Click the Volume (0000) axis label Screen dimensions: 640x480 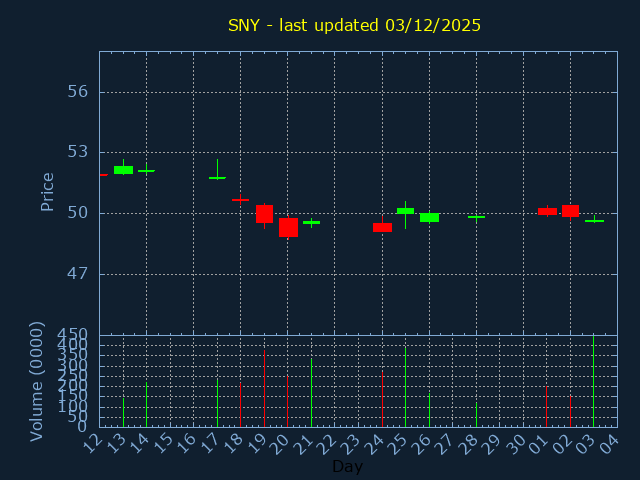tap(37, 382)
